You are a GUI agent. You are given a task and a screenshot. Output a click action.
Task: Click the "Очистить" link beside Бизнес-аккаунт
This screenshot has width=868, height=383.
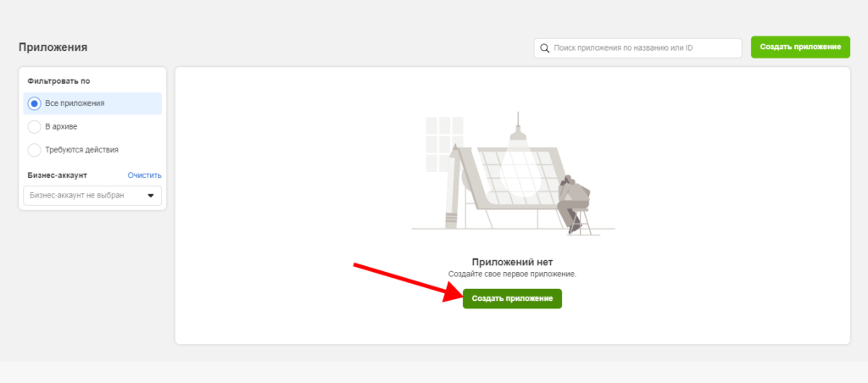(144, 175)
